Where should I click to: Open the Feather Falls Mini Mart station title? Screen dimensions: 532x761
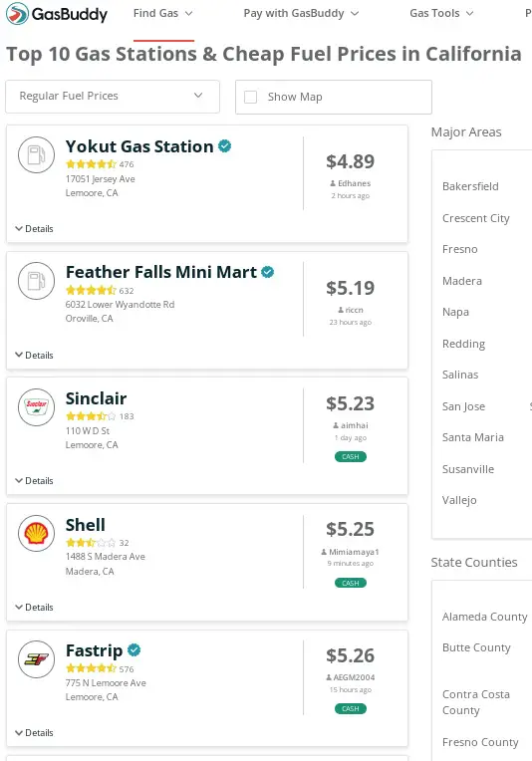pyautogui.click(x=161, y=272)
